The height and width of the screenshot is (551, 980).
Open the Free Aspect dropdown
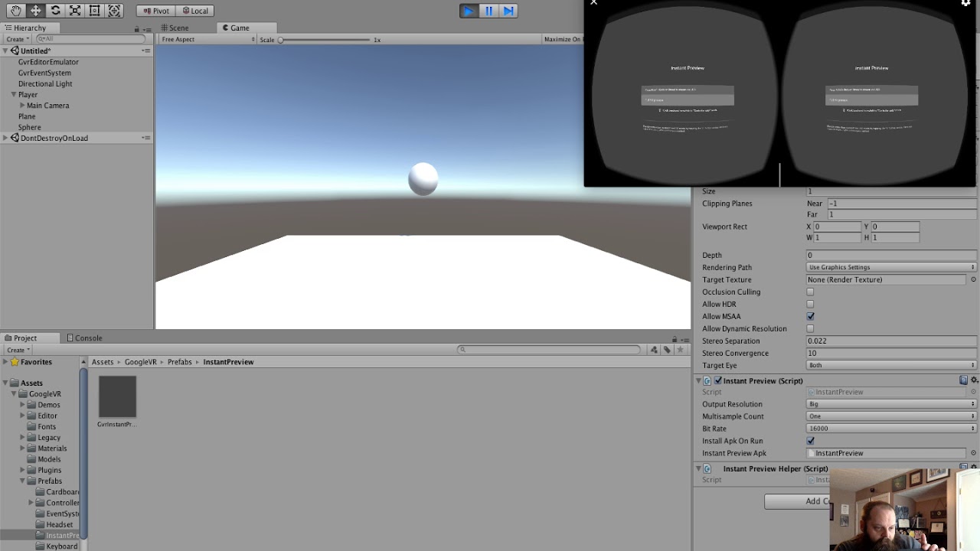(x=207, y=39)
